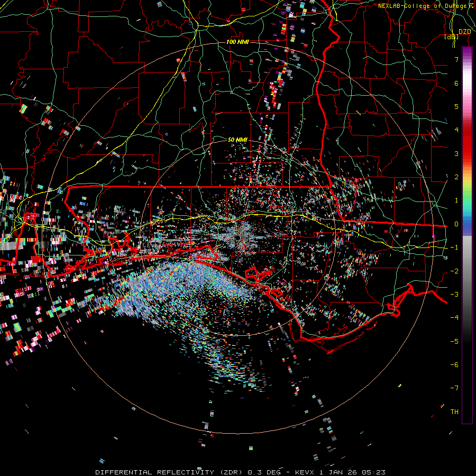Click the -4 value on the color scale
476x476 pixels.
pyautogui.click(x=454, y=318)
